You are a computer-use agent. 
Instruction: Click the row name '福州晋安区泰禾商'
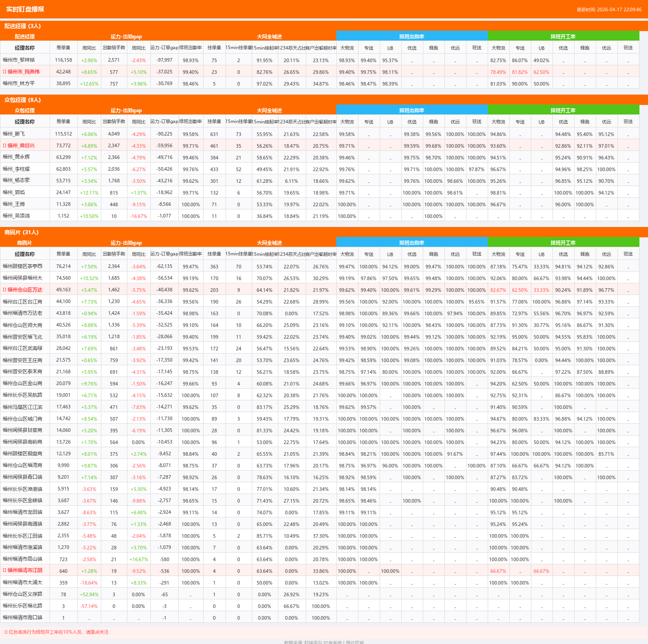point(23,372)
